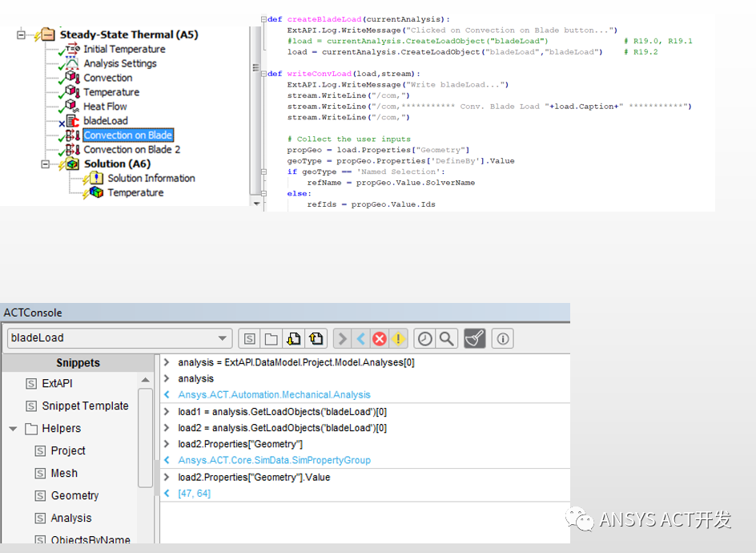The height and width of the screenshot is (553, 756).
Task: Click scroll-down arrow in tree panel
Action: point(256,204)
